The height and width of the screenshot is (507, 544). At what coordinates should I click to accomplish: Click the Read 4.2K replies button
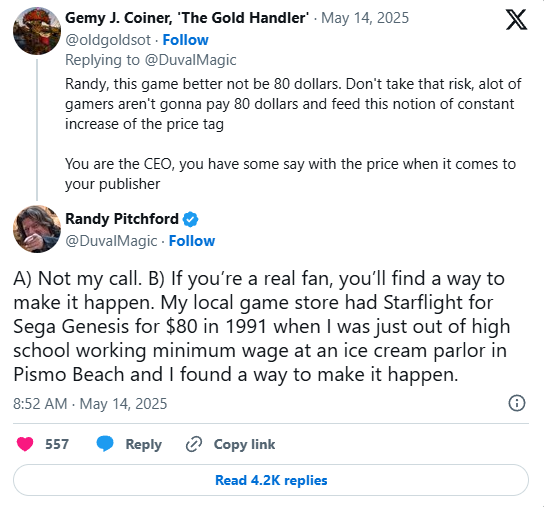pyautogui.click(x=271, y=480)
